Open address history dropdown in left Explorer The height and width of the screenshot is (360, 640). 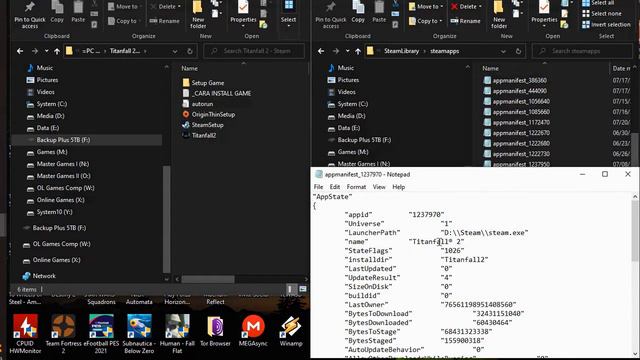click(175, 51)
